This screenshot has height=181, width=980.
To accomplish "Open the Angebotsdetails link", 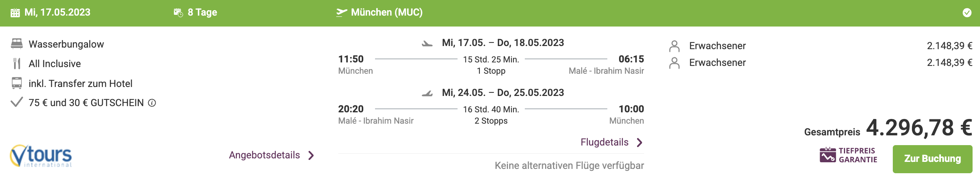I will point(264,155).
